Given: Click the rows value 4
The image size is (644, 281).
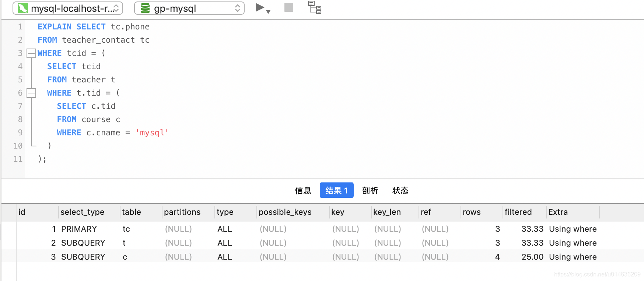Looking at the screenshot, I should pos(497,257).
